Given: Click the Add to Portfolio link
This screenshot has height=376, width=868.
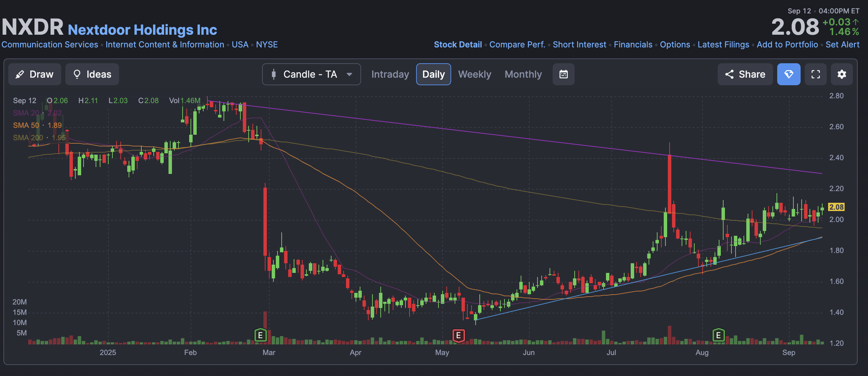Looking at the screenshot, I should tap(787, 45).
